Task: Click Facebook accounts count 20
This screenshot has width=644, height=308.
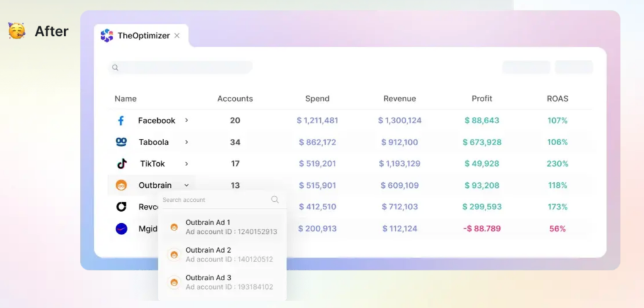Action: tap(235, 121)
